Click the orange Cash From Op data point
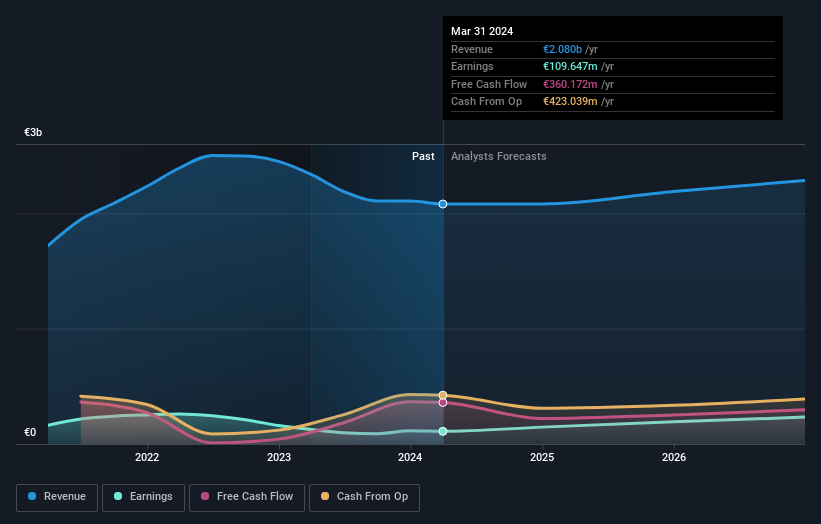 tap(443, 395)
